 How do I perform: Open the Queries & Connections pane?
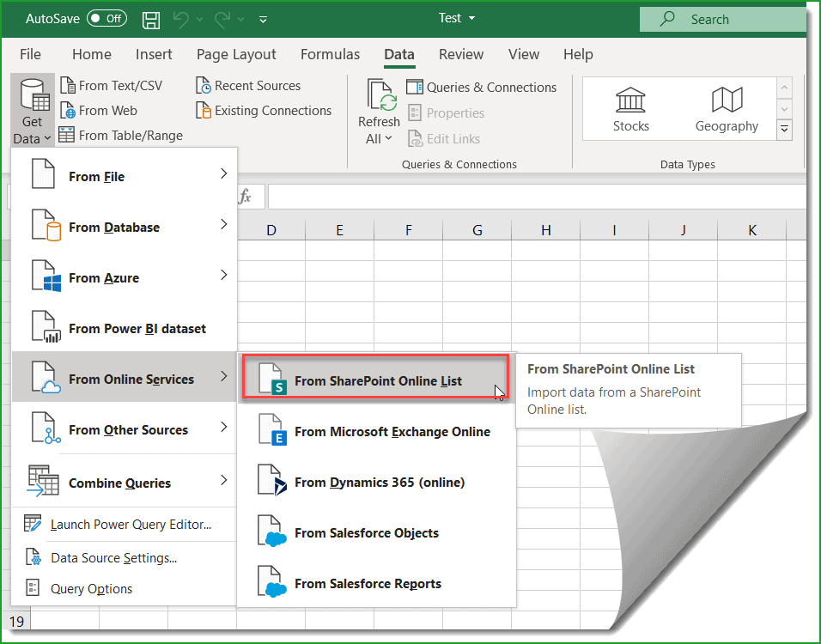click(x=481, y=87)
